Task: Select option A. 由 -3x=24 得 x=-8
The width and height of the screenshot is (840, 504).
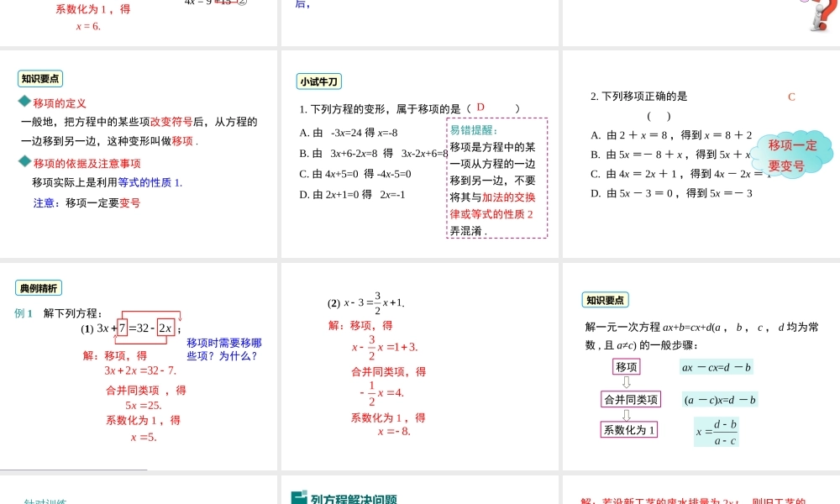Action: 349,133
